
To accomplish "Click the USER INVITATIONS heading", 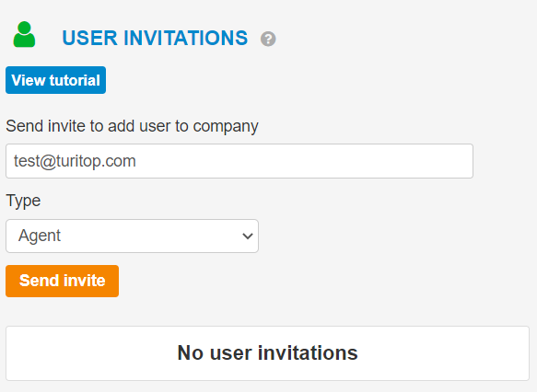I will pyautogui.click(x=155, y=38).
